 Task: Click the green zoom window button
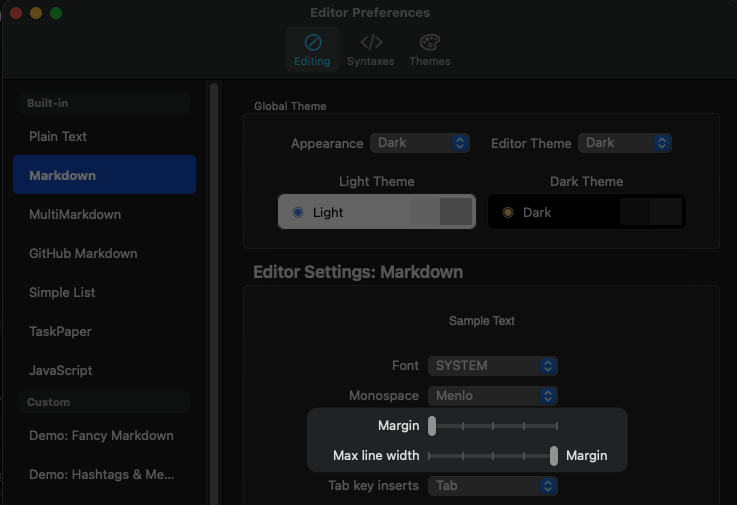tap(56, 13)
